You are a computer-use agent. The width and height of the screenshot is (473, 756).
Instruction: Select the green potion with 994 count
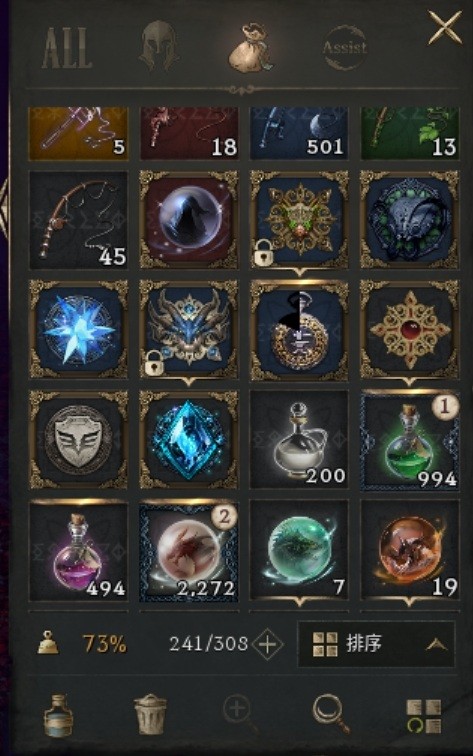pos(409,439)
